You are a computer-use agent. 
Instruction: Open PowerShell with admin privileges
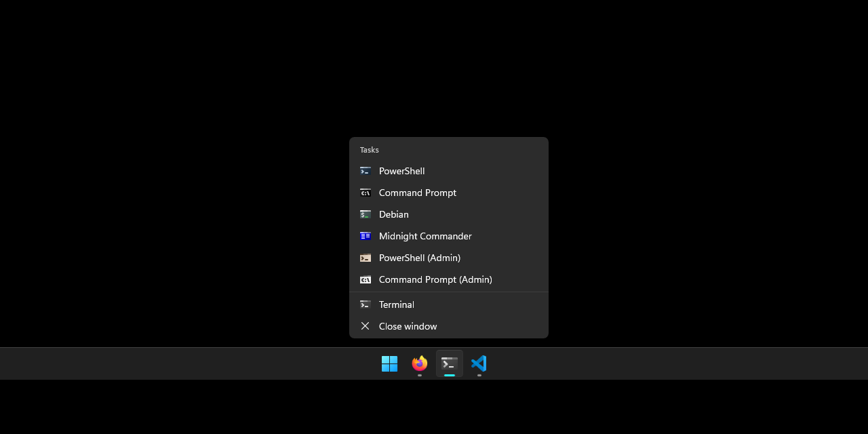420,258
